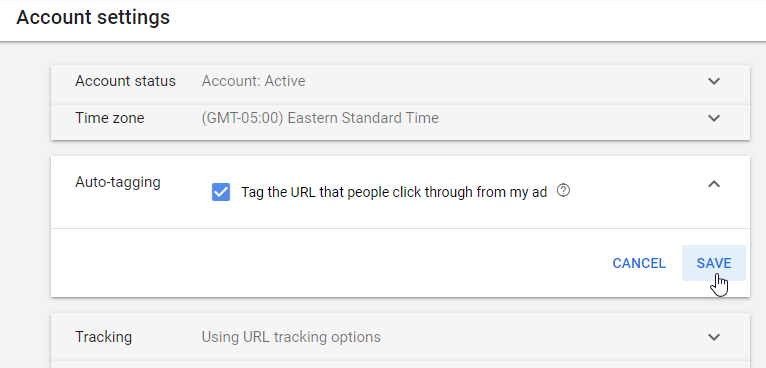Open the auto-tagging help question mark icon
Image resolution: width=766 pixels, height=368 pixels.
(563, 190)
